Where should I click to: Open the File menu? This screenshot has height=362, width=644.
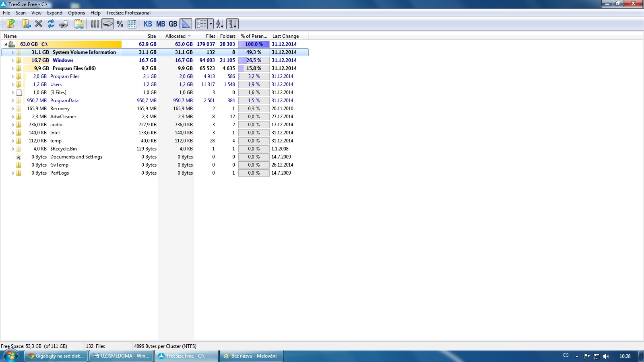6,13
